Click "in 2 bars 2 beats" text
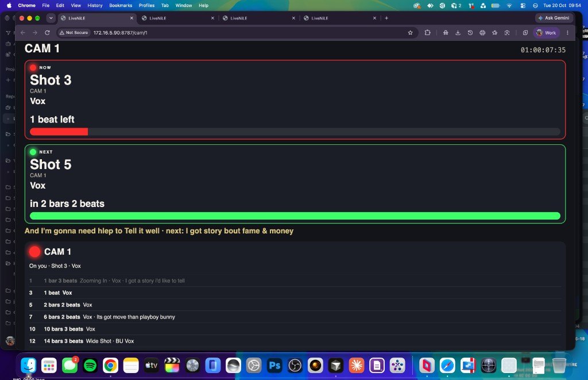The image size is (588, 380). [x=67, y=204]
